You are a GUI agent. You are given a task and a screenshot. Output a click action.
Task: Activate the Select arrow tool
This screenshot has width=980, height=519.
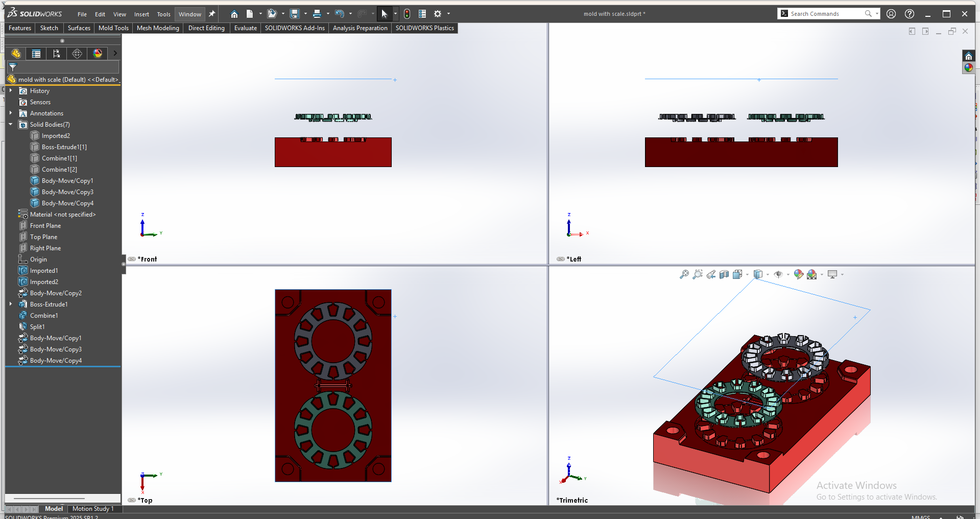pyautogui.click(x=385, y=14)
